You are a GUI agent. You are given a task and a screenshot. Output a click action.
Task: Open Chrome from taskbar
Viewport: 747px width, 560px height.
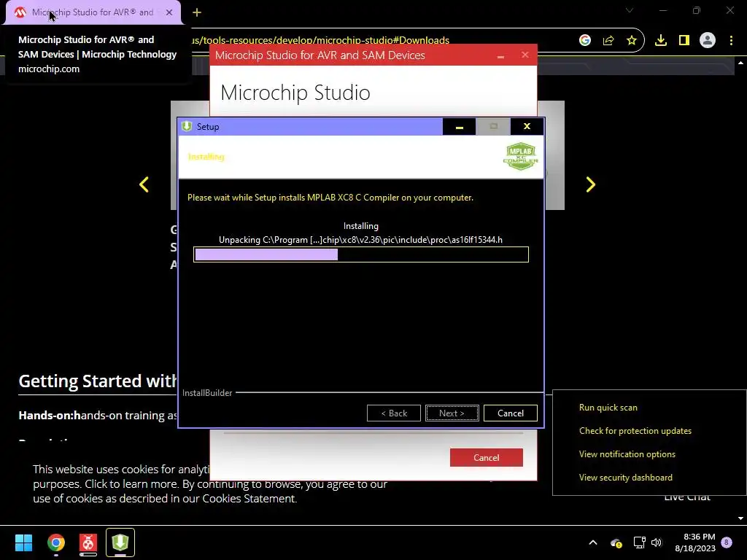coord(55,542)
